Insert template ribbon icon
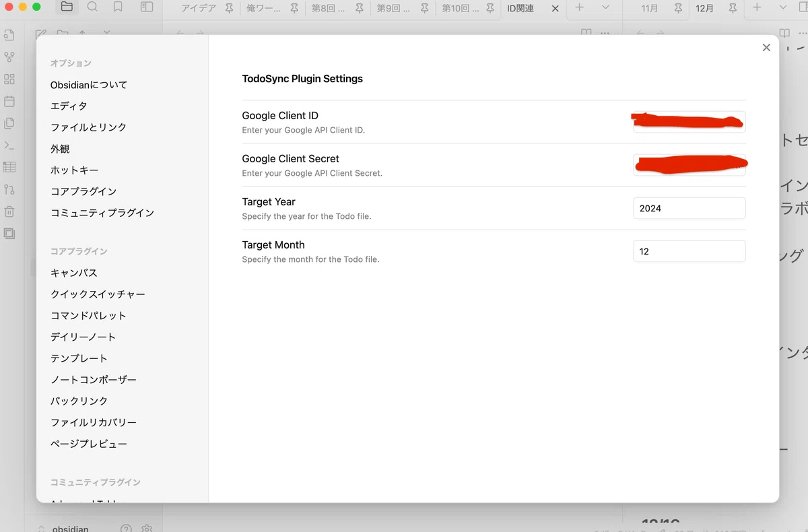The image size is (808, 532). tap(9, 123)
